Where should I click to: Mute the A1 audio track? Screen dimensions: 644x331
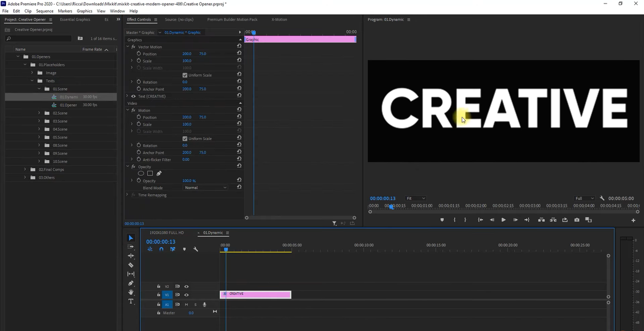[186, 304]
